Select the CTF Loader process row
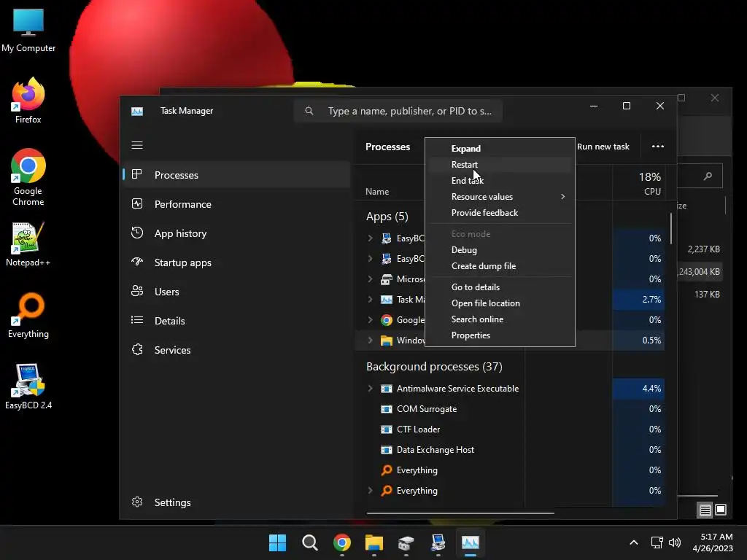Viewport: 747px width, 560px height. tap(510, 429)
